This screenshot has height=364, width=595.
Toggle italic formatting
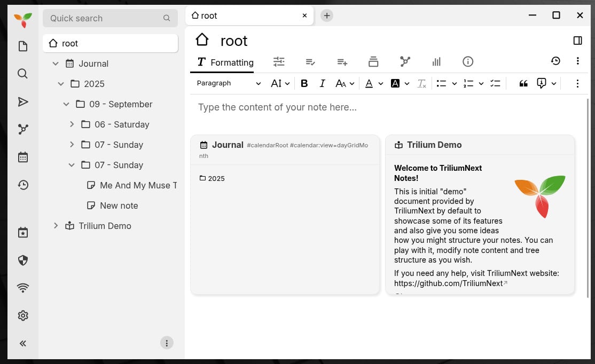[322, 83]
